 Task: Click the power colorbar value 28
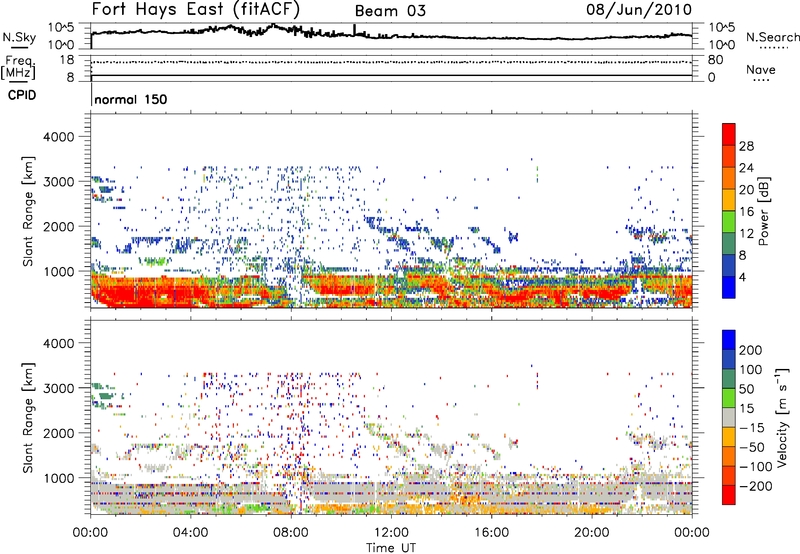coord(746,146)
